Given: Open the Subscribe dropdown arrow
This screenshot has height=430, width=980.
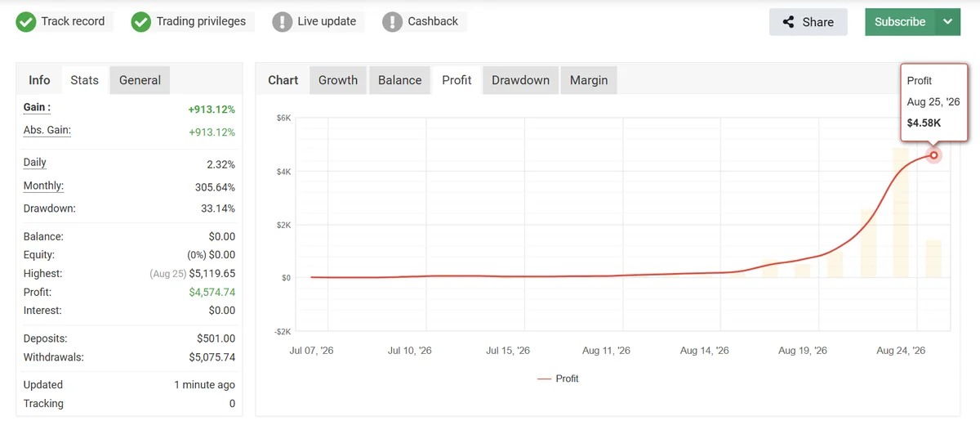Looking at the screenshot, I should 947,22.
